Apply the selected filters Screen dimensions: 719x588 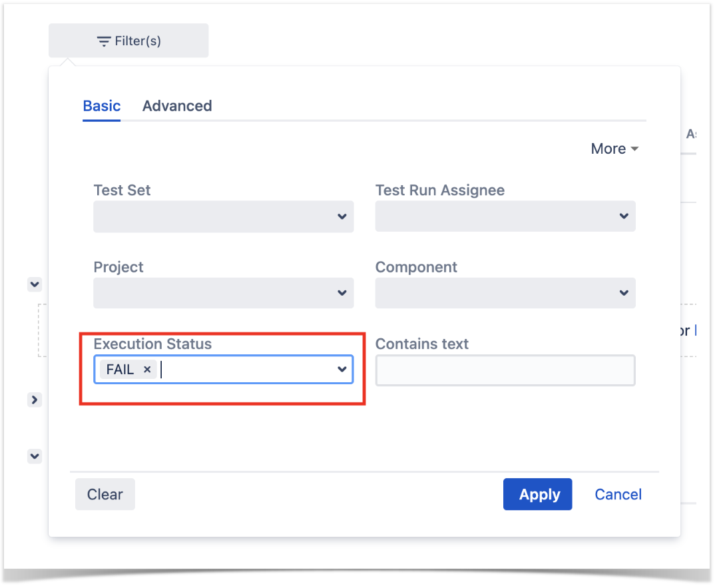537,494
